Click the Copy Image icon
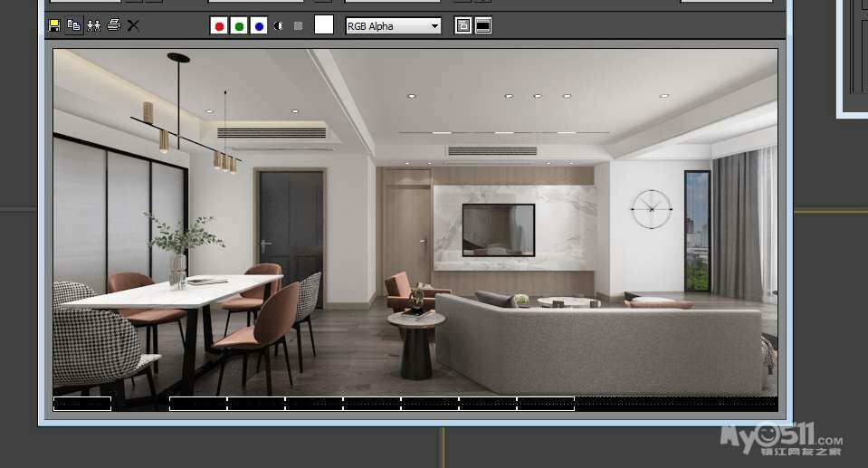 73,25
